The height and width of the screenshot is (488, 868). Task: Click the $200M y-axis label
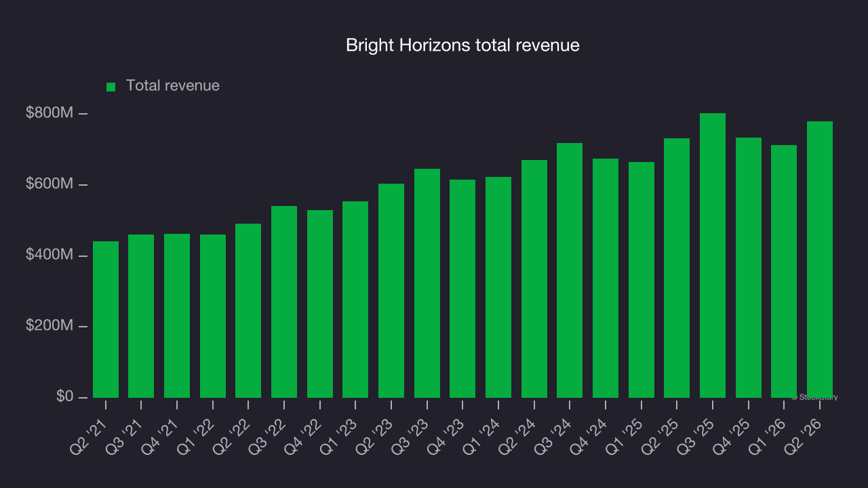[x=49, y=326]
